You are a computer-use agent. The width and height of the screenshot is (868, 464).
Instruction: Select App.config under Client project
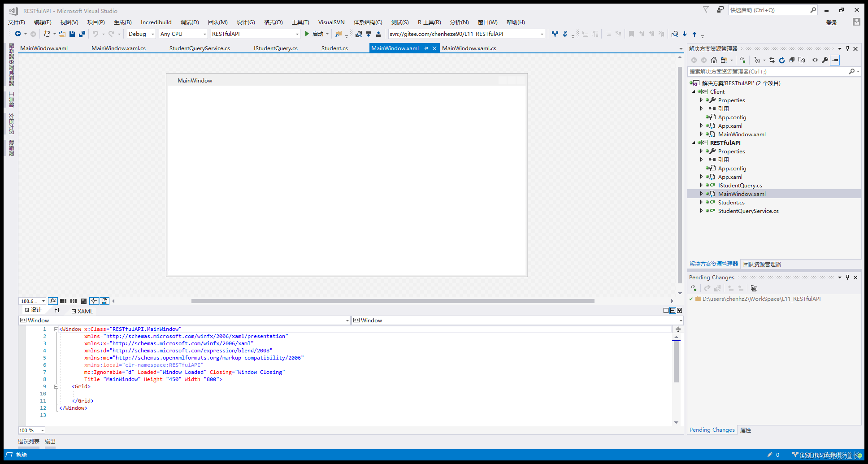coord(732,117)
